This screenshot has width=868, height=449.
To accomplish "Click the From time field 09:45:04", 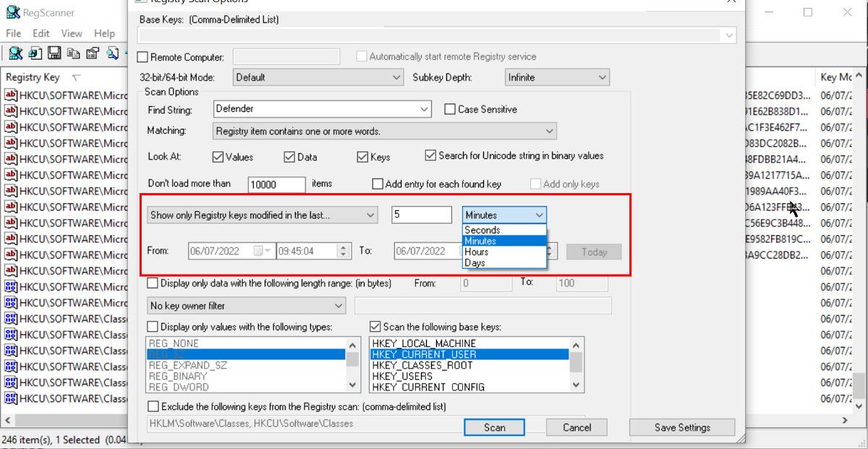I will 307,251.
